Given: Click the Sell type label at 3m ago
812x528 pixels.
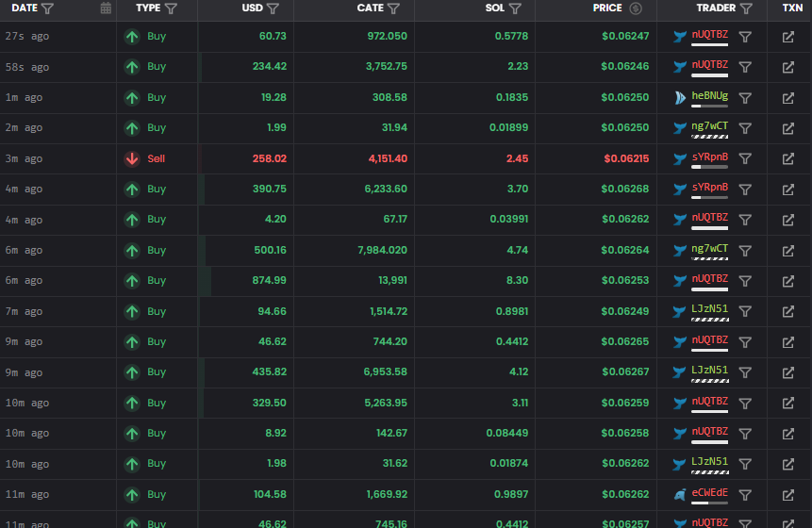Looking at the screenshot, I should (x=156, y=159).
